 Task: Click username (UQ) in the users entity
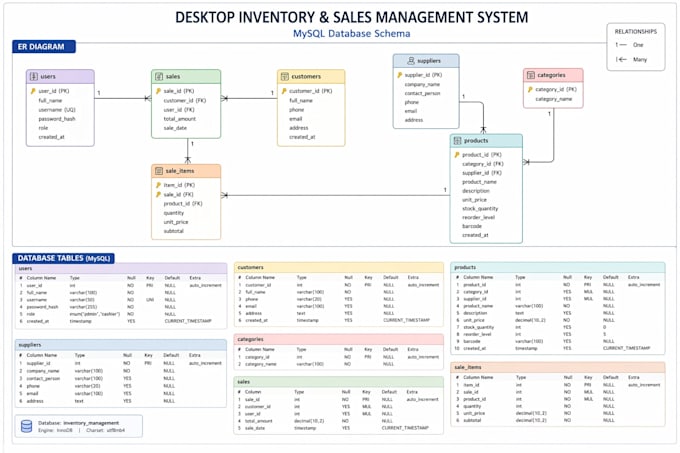[x=57, y=110]
